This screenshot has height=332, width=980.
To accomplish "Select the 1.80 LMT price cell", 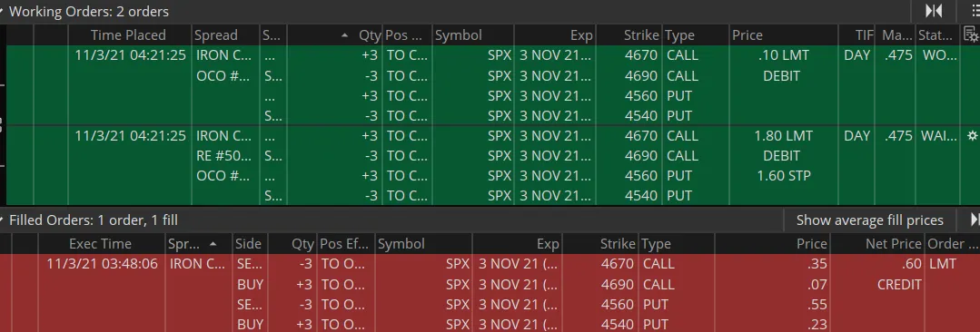I will (x=783, y=135).
